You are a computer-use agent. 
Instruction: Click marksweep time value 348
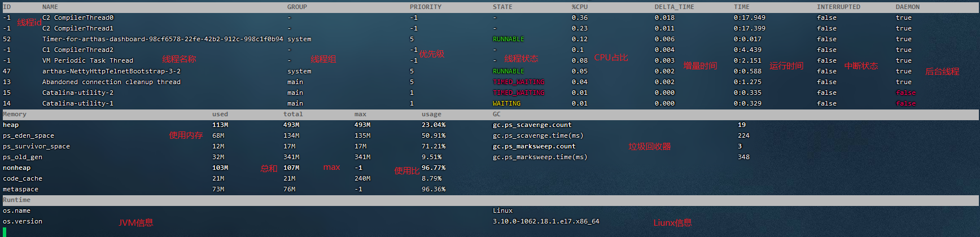click(x=743, y=157)
